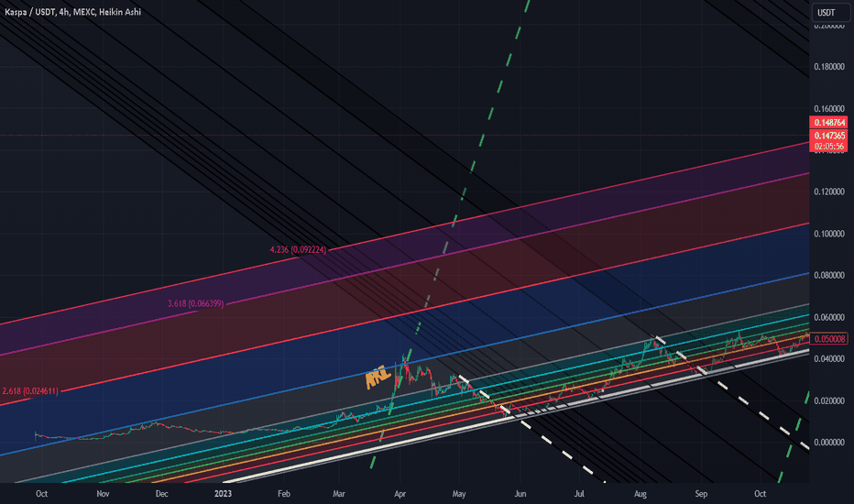Click the Dec label on time axis
This screenshot has width=854, height=504.
coord(162,494)
